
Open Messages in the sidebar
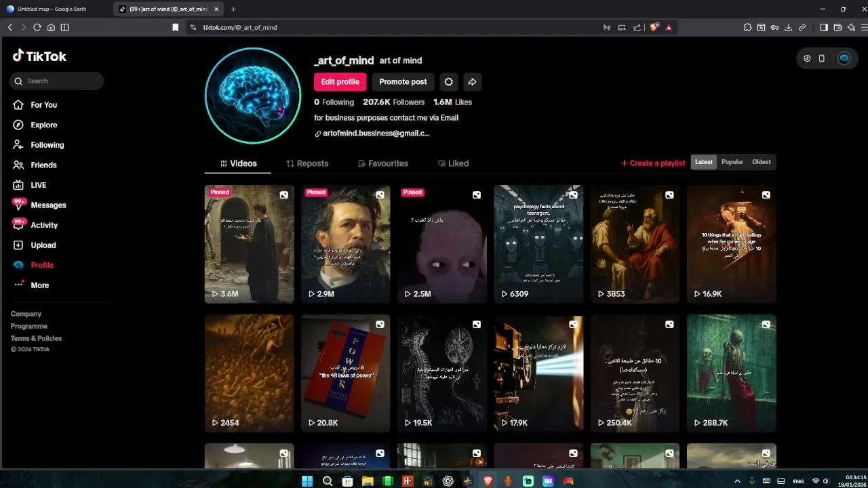(39, 205)
